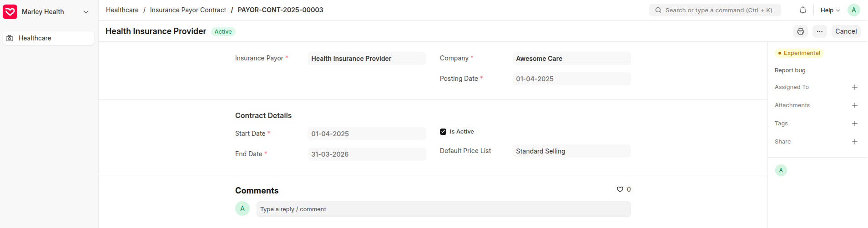Like the document with the heart icon

620,189
